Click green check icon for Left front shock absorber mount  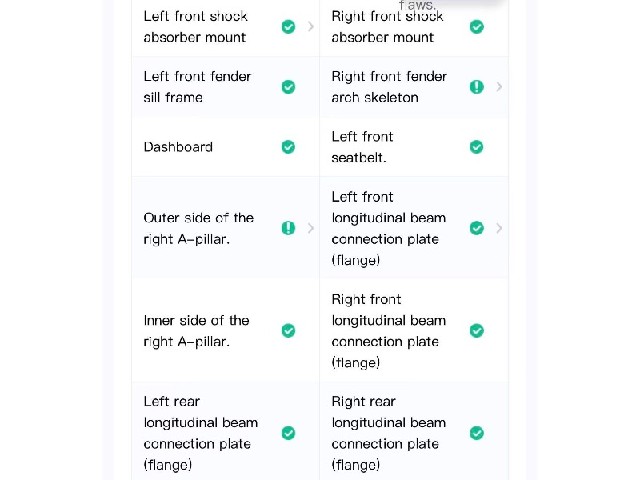[289, 27]
